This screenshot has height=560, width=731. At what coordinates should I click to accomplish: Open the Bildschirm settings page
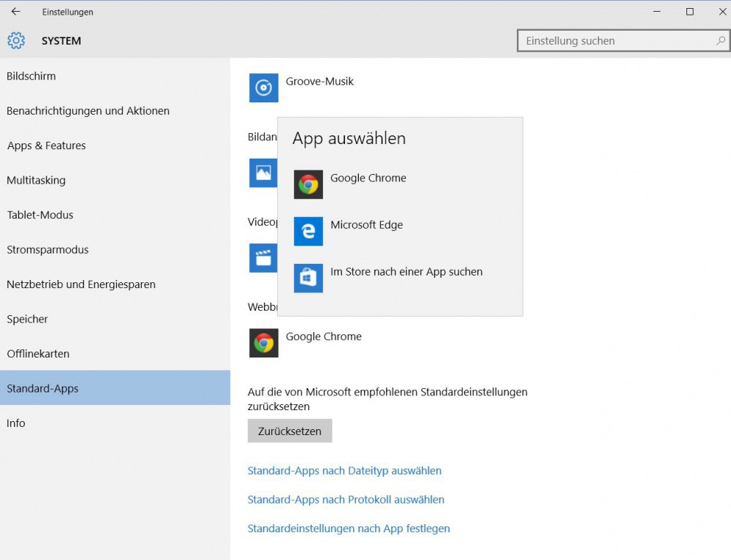tap(31, 76)
